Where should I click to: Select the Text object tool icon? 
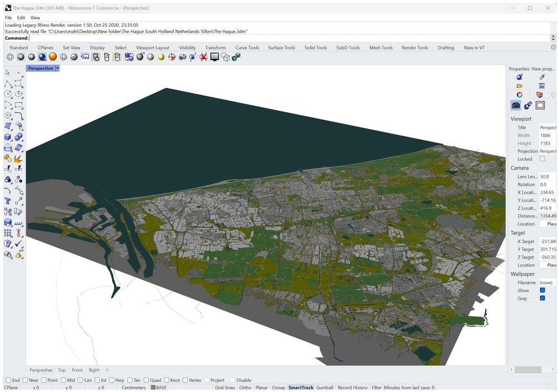[x=8, y=201]
